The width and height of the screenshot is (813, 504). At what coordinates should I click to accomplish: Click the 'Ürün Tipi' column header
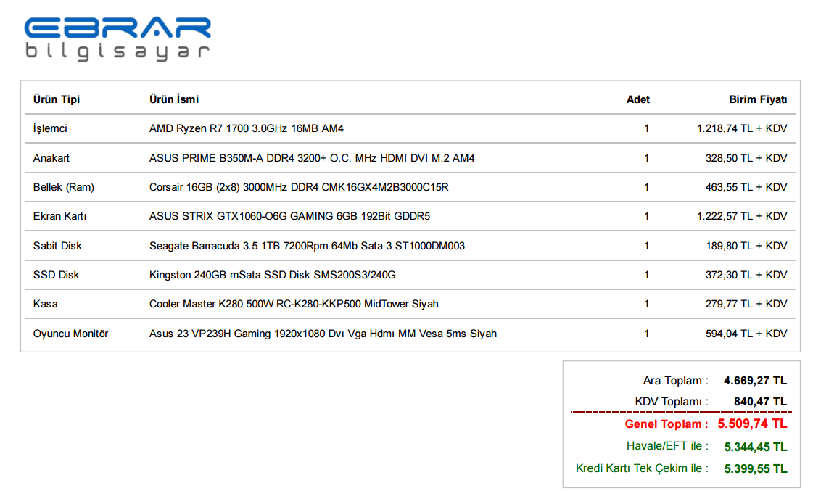(x=57, y=99)
